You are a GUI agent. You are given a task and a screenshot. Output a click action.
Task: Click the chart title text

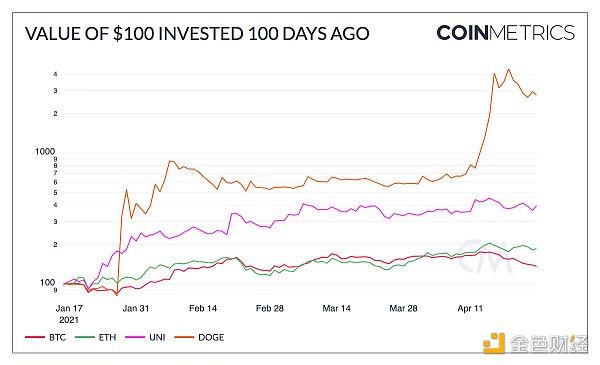(x=197, y=34)
